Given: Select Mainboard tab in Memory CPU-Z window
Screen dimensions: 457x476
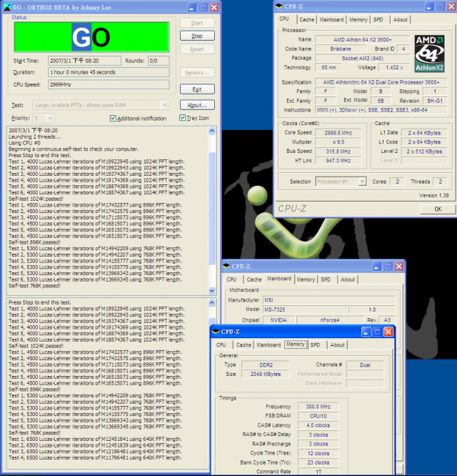Looking at the screenshot, I should coord(268,345).
